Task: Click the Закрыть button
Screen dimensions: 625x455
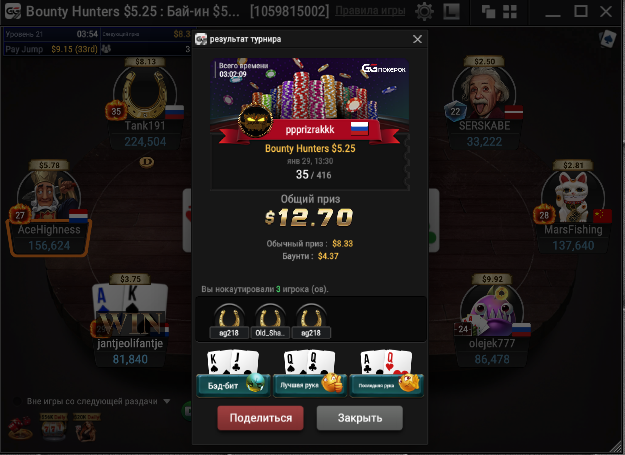Action: 360,418
